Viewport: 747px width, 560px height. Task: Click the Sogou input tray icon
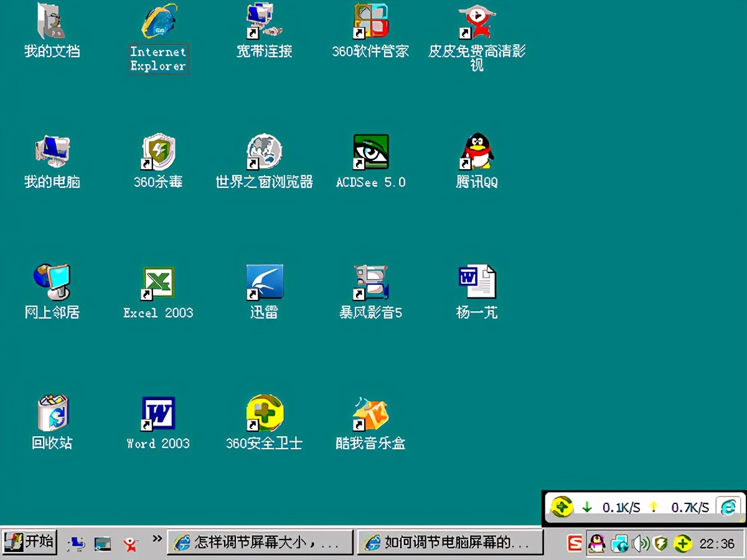(x=574, y=543)
